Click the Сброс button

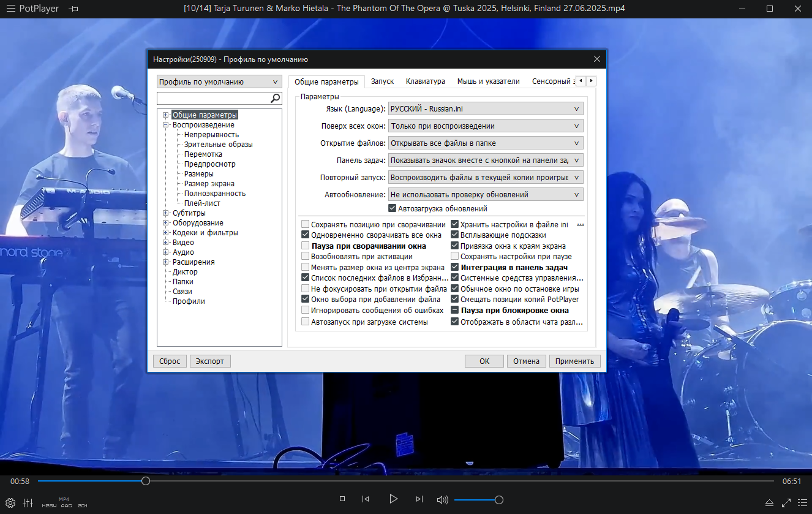point(170,361)
